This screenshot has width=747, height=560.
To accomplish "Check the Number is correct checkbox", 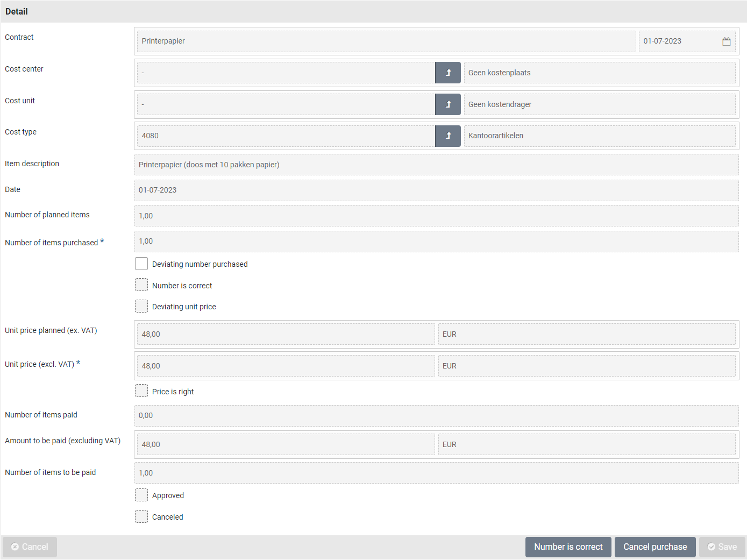I will coord(141,285).
